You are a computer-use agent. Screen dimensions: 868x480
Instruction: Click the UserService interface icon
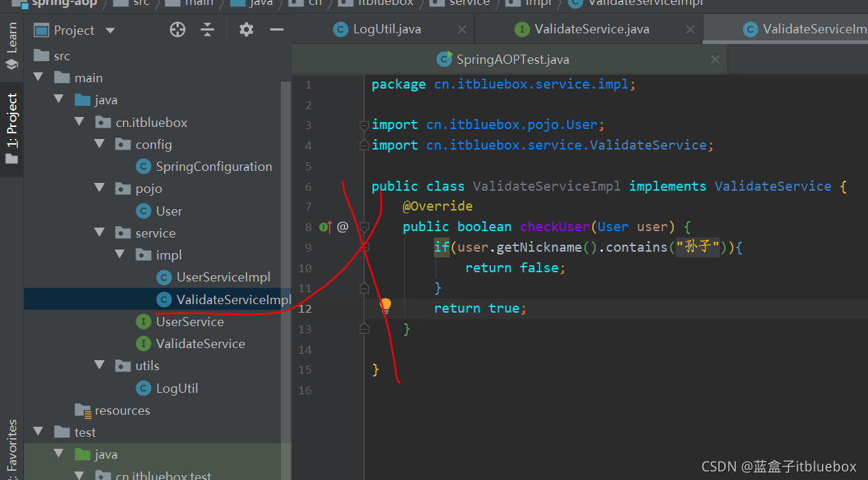(143, 321)
